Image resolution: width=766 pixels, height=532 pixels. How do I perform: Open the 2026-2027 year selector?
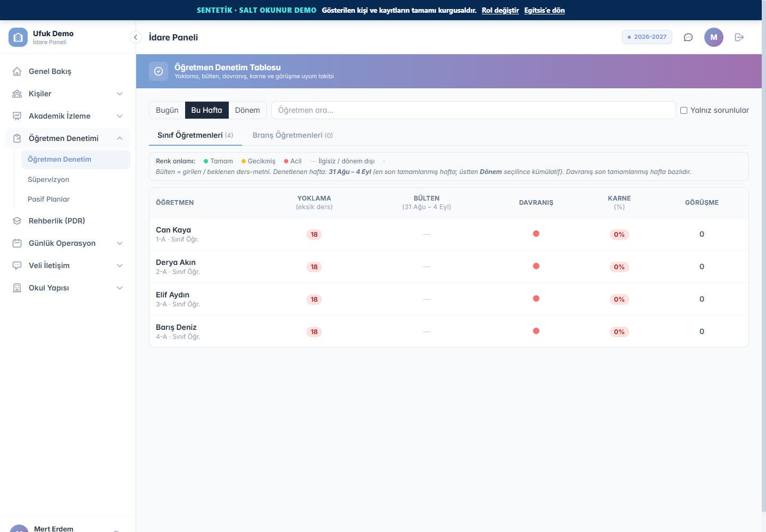[x=647, y=37]
